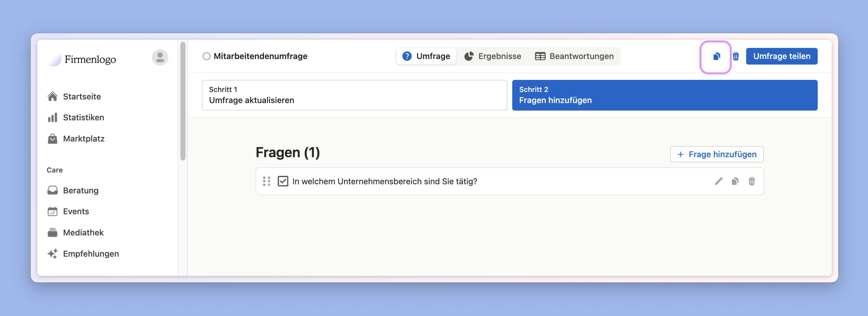Go to Marktplatz in sidebar
The height and width of the screenshot is (316, 868).
coord(84,139)
